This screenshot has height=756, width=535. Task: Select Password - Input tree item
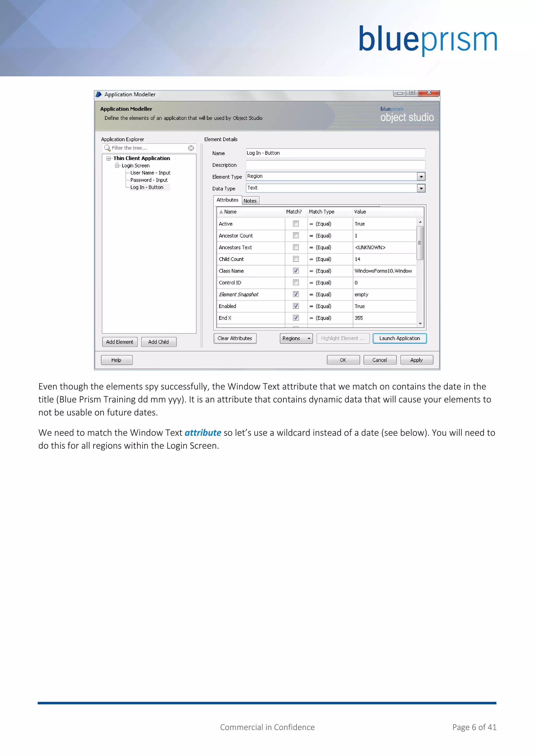[x=149, y=180]
